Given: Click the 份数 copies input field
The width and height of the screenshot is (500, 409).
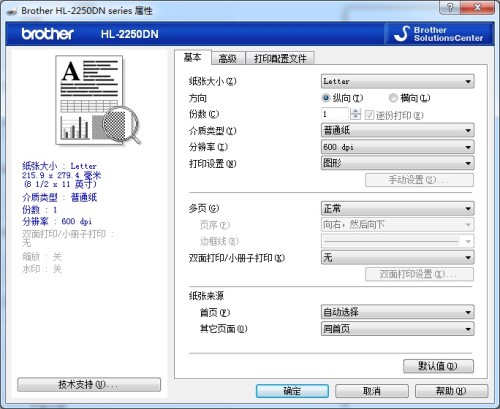Looking at the screenshot, I should 335,114.
